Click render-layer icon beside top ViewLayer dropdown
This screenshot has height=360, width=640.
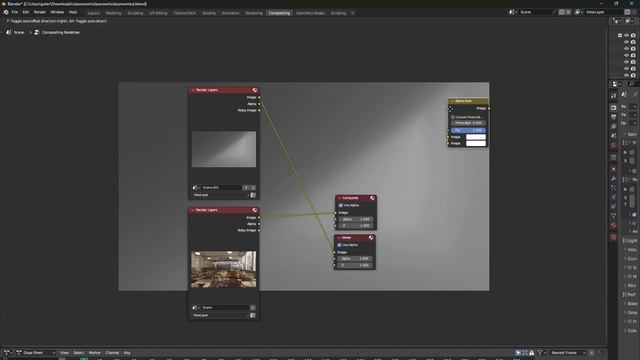[253, 195]
